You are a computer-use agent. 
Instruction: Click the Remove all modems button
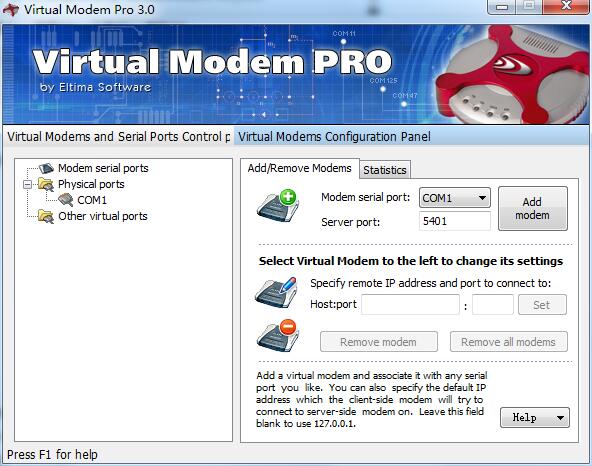point(509,342)
